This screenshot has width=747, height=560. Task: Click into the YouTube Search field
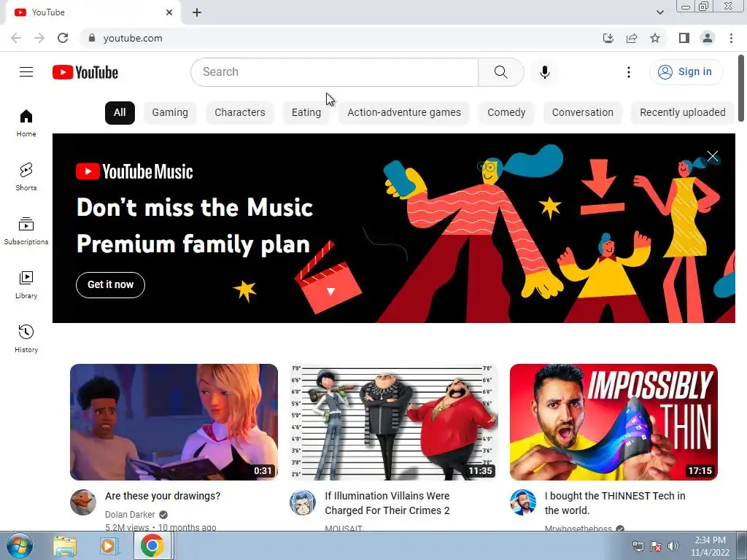coord(334,72)
